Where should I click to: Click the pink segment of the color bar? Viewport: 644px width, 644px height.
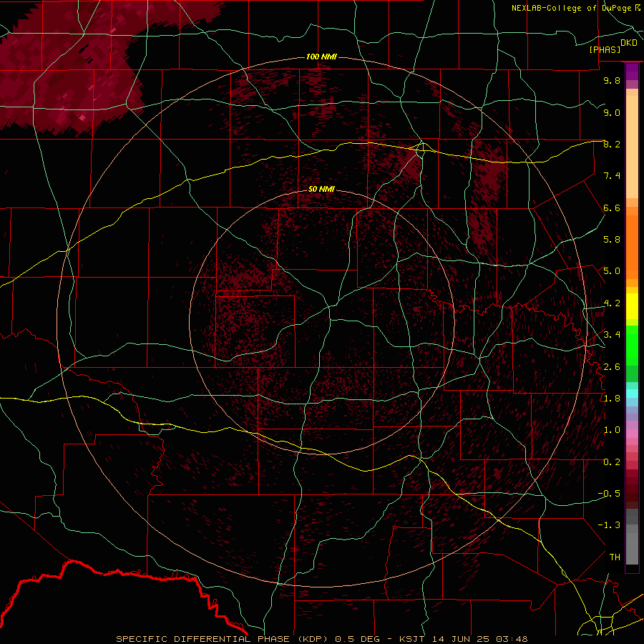(632, 434)
